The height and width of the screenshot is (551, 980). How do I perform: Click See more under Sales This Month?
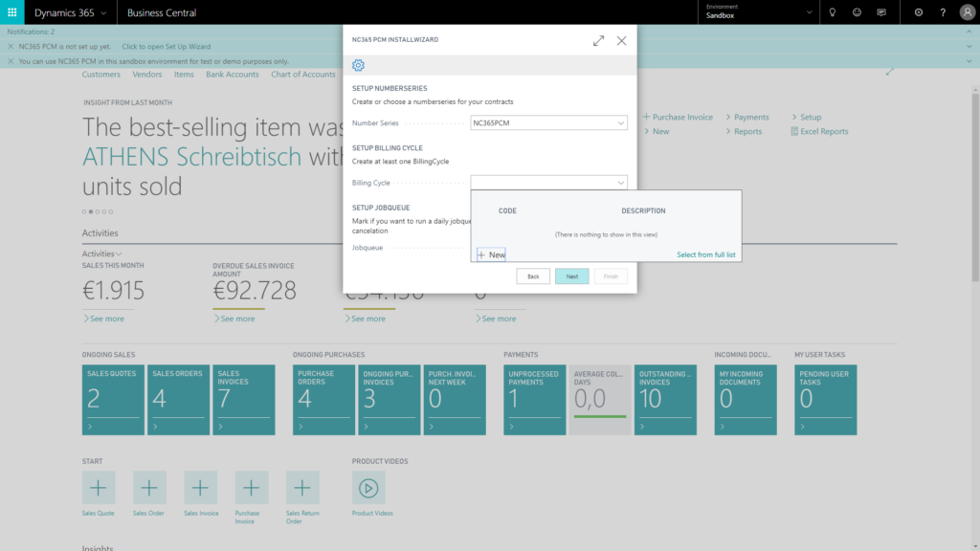click(103, 319)
